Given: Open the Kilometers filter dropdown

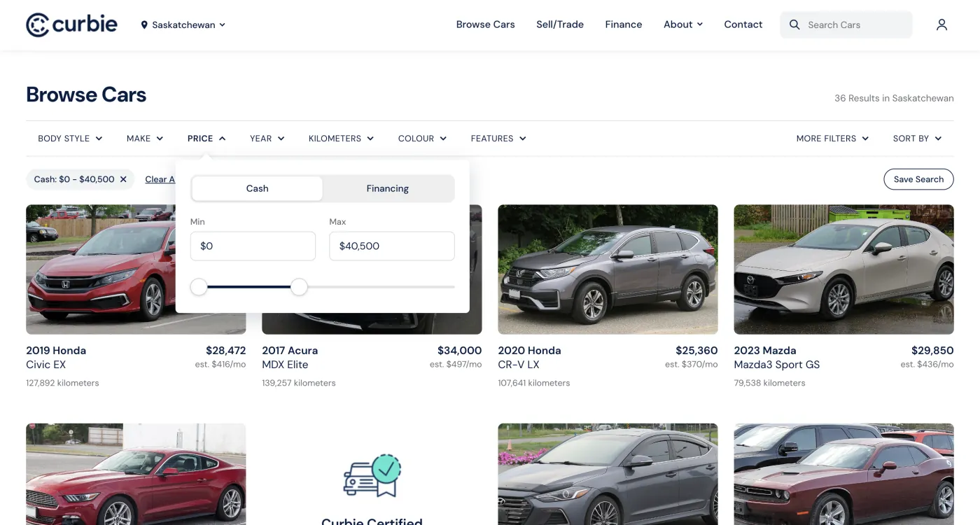Looking at the screenshot, I should (x=342, y=139).
